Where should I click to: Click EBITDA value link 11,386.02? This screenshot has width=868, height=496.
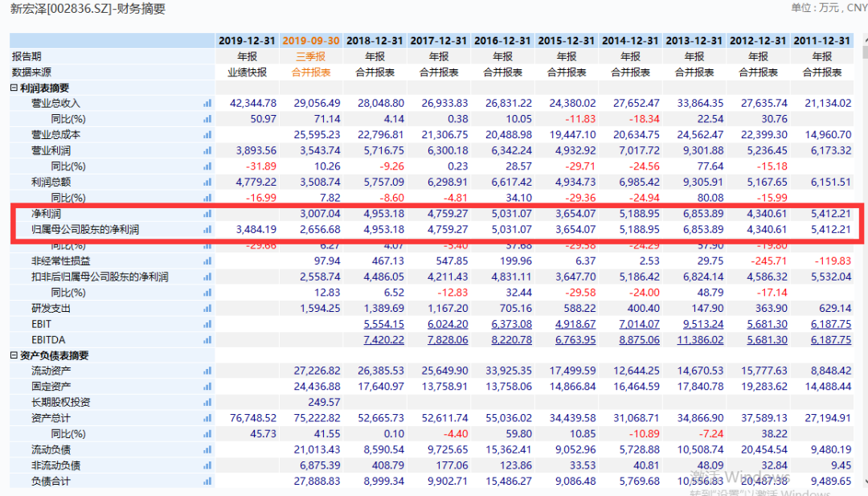[700, 340]
